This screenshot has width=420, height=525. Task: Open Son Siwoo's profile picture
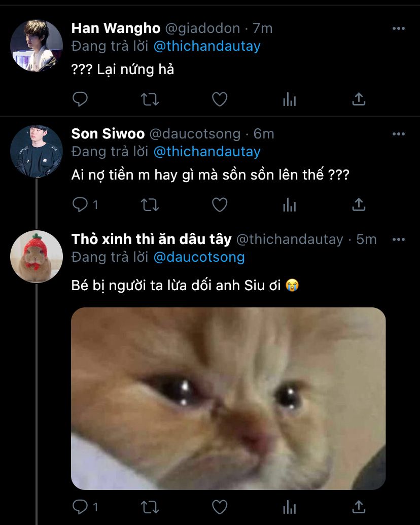click(37, 151)
